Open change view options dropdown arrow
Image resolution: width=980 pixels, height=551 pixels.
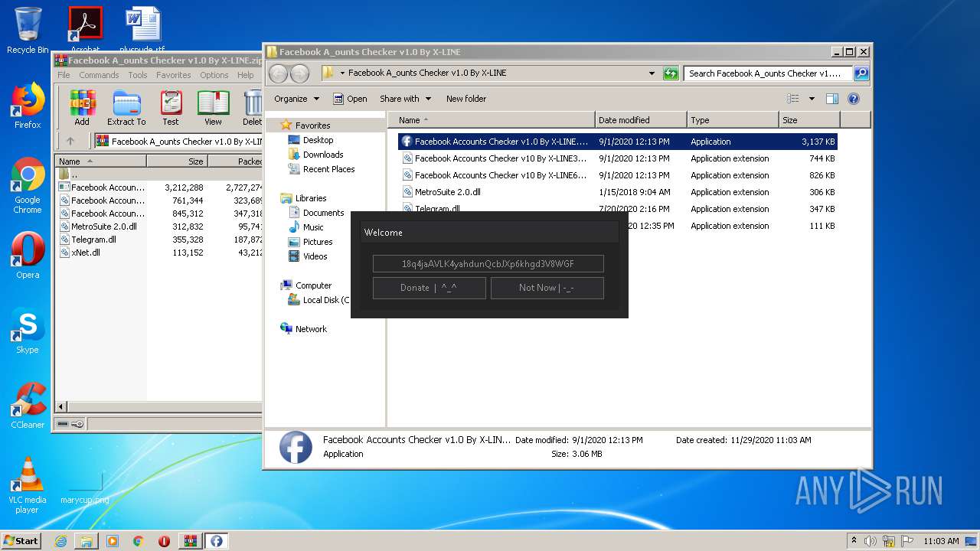click(812, 99)
